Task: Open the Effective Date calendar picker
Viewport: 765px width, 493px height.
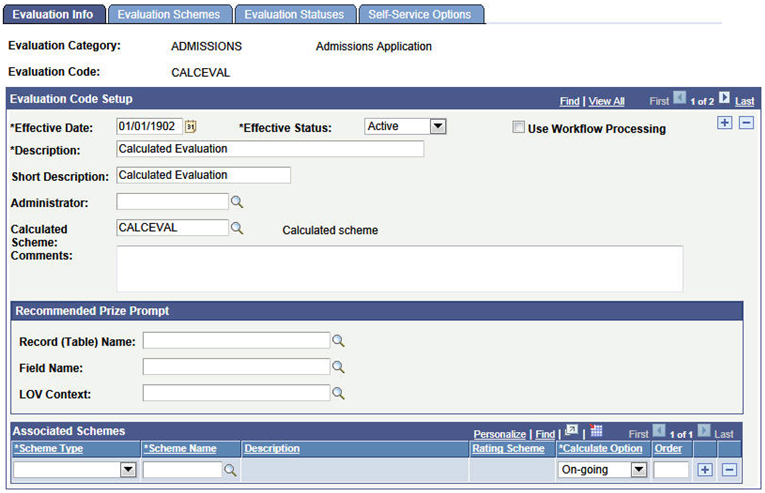Action: [x=190, y=127]
